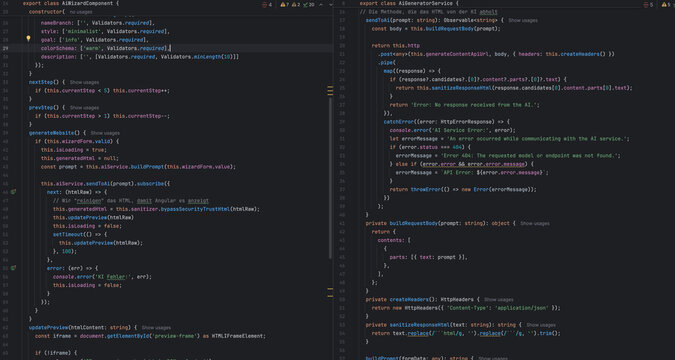Click Observable<string> return type

pos(471,20)
